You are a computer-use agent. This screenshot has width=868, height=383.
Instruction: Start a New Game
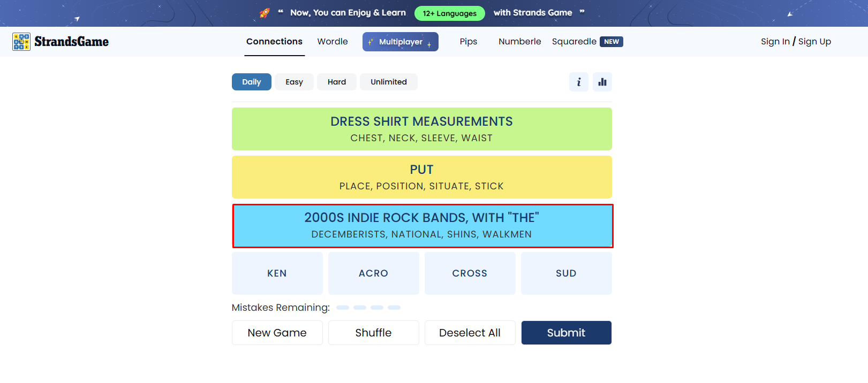277,333
